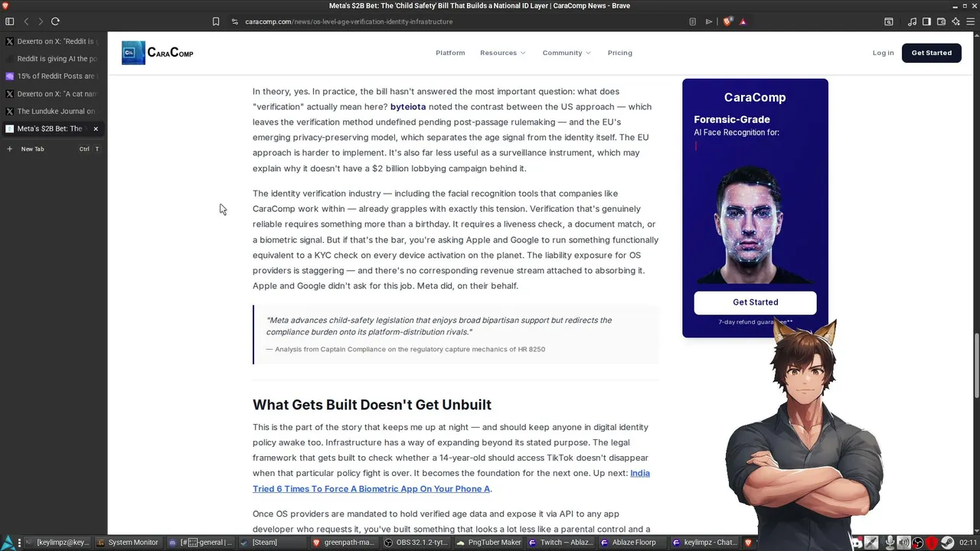Click the volume speaker tray icon
Viewport: 980px width, 551px height.
903,543
